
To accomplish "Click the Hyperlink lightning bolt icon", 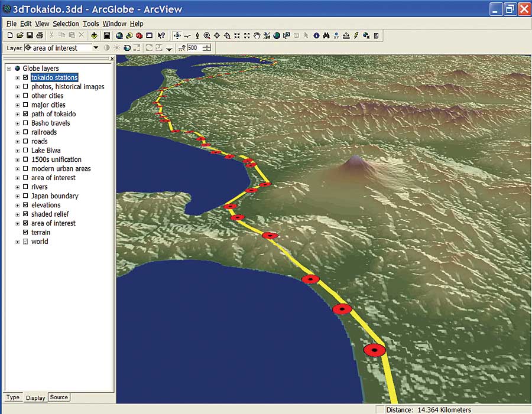I will click(356, 35).
